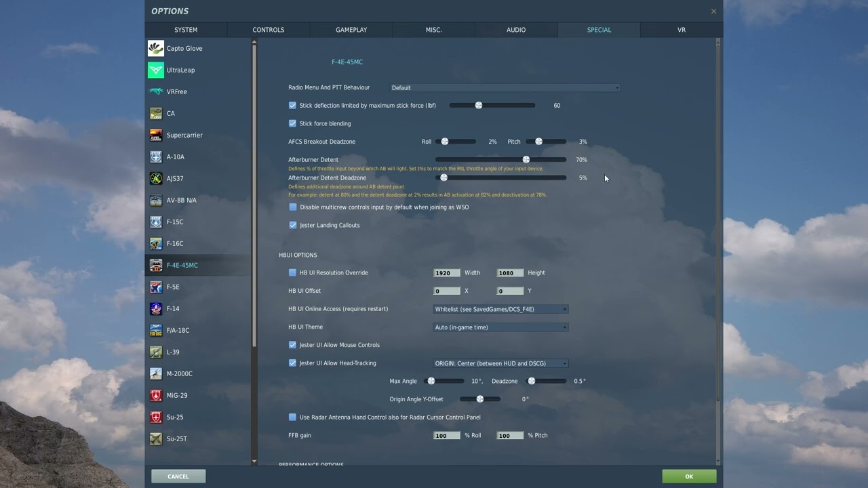The height and width of the screenshot is (488, 868).
Task: Enable Radar Antenna Hand Control for cursor panel
Action: point(292,418)
